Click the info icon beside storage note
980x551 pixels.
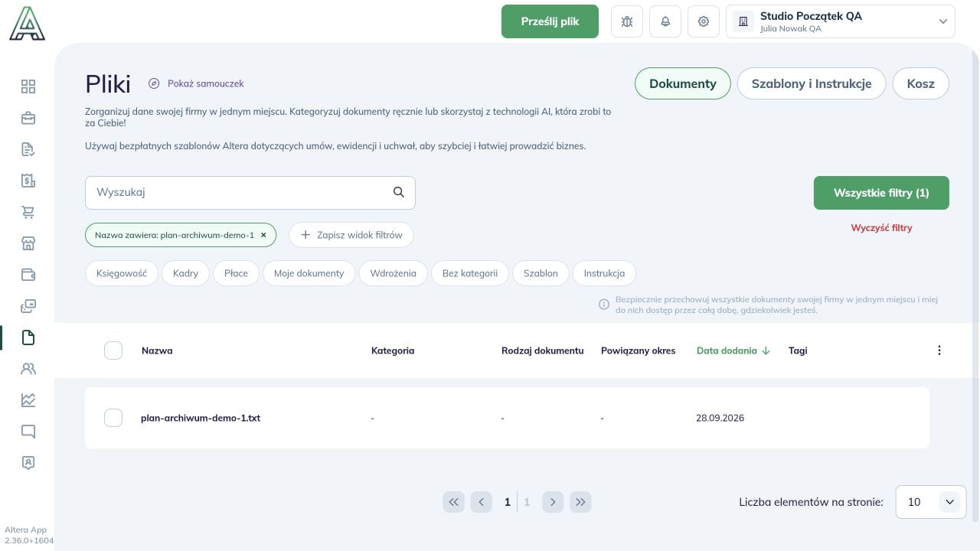pos(603,305)
